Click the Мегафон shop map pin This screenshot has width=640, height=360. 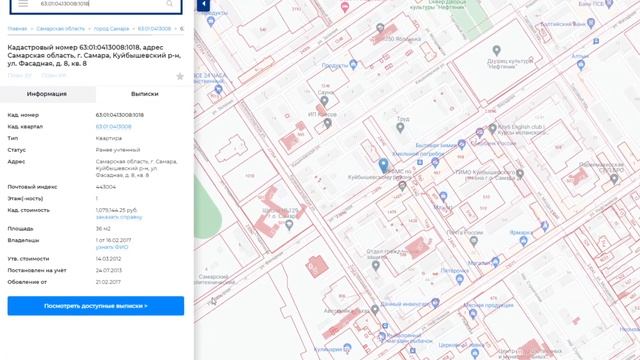pyautogui.click(x=496, y=262)
